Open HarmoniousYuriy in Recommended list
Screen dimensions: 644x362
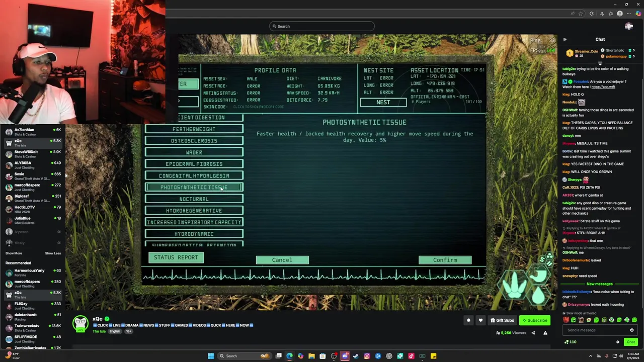[x=33, y=273]
